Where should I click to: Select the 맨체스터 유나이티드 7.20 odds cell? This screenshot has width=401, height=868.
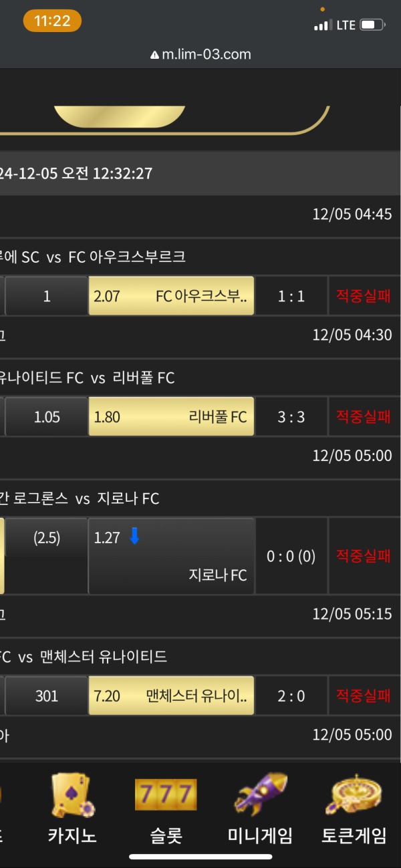(x=171, y=696)
